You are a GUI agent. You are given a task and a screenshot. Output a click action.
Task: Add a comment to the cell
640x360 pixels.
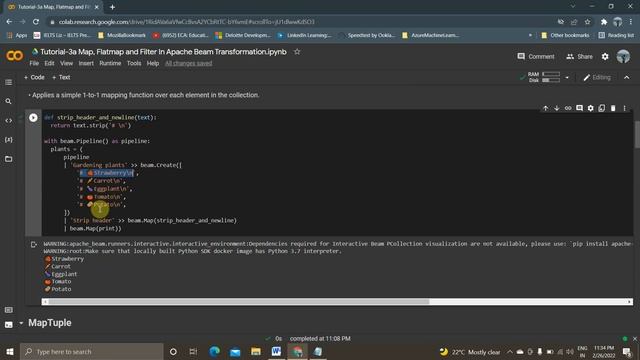[x=579, y=108]
